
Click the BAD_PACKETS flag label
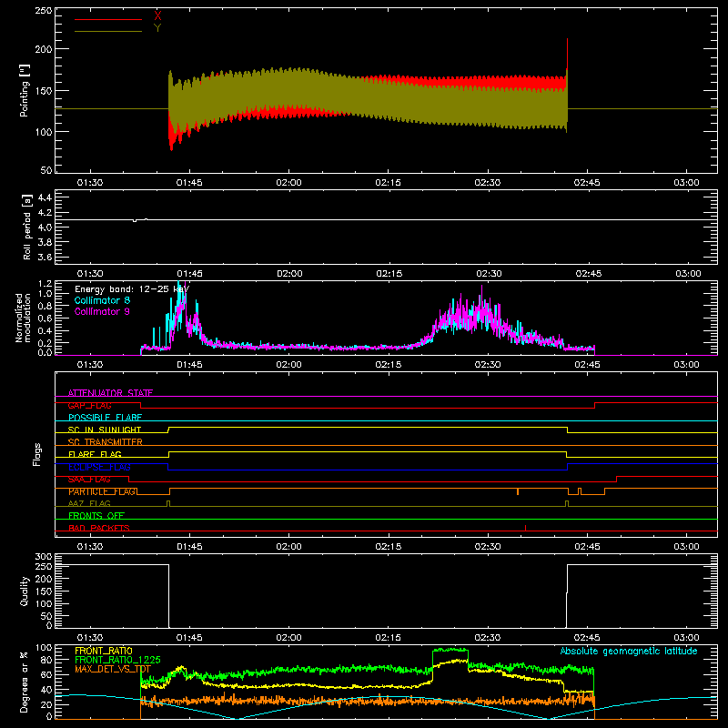pos(99,529)
